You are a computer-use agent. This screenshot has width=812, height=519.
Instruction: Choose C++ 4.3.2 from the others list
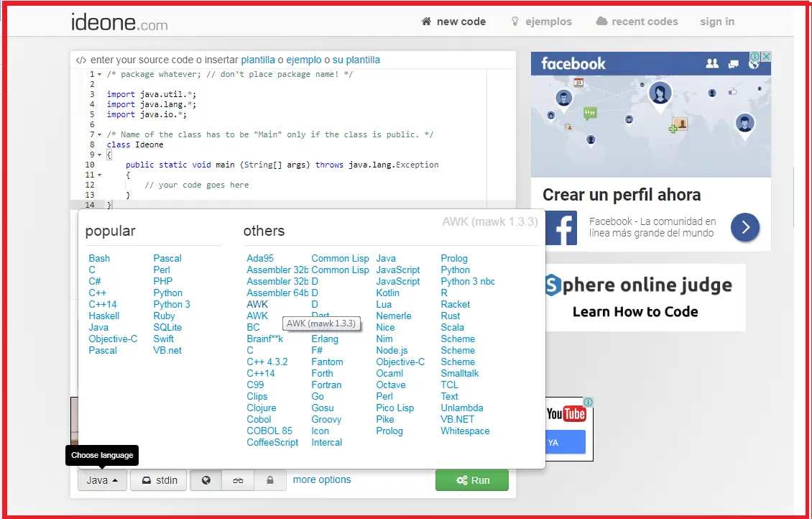267,362
